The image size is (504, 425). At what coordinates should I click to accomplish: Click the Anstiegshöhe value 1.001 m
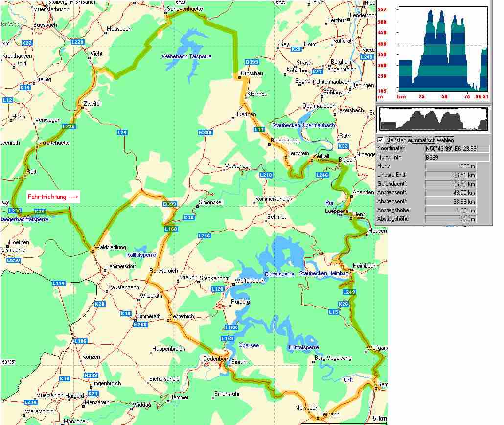(450, 210)
